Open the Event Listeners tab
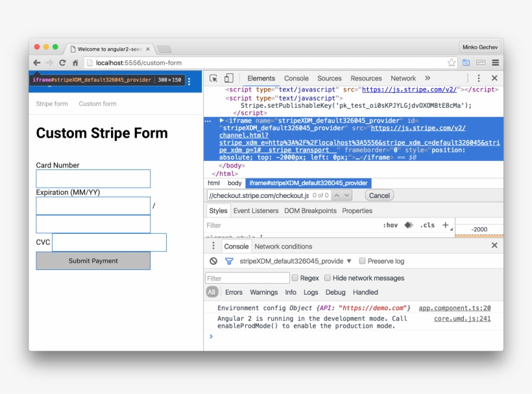This screenshot has height=394, width=532. (x=256, y=211)
